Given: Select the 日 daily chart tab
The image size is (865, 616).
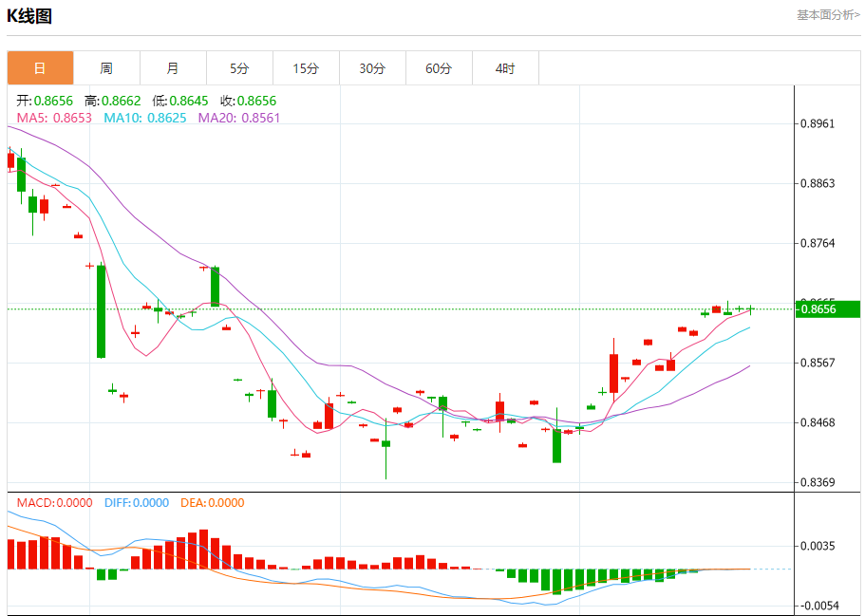Looking at the screenshot, I should 40,67.
